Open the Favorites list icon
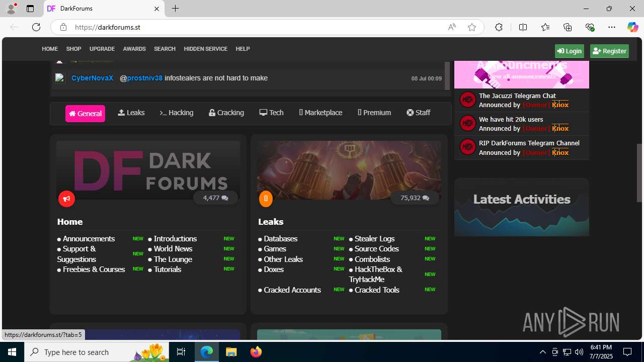 545,27
